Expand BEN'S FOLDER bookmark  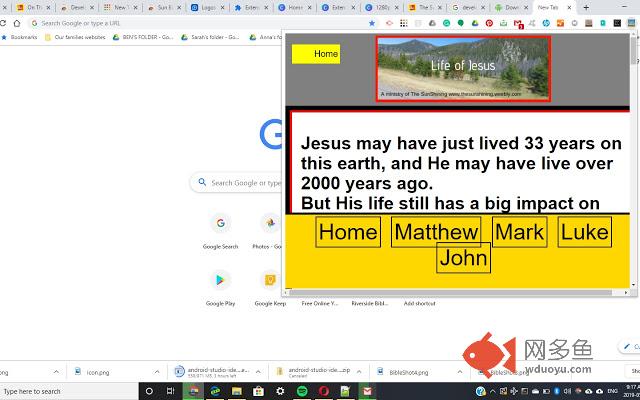pyautogui.click(x=145, y=37)
